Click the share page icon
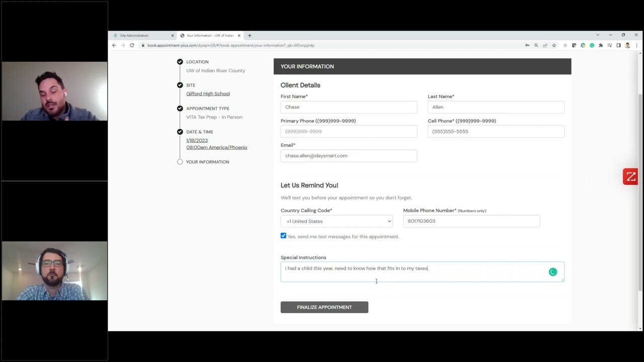The image size is (644, 362). tap(545, 45)
